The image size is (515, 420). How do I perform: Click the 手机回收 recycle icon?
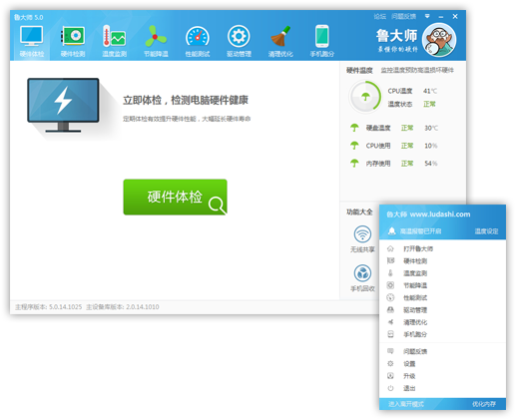[362, 273]
